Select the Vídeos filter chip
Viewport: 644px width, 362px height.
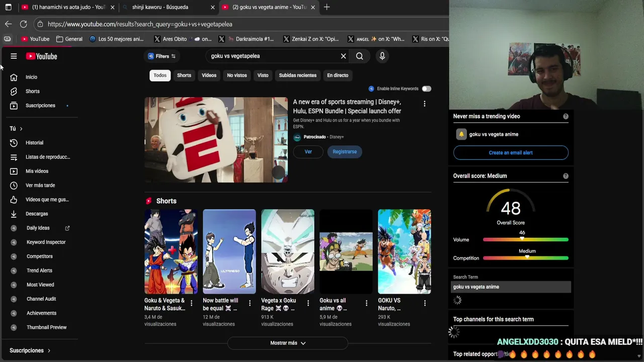pyautogui.click(x=209, y=75)
